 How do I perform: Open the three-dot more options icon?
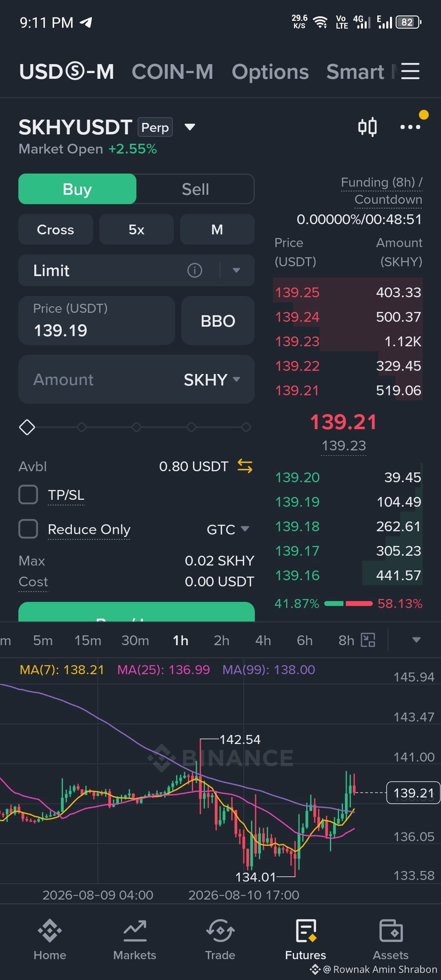tap(410, 127)
